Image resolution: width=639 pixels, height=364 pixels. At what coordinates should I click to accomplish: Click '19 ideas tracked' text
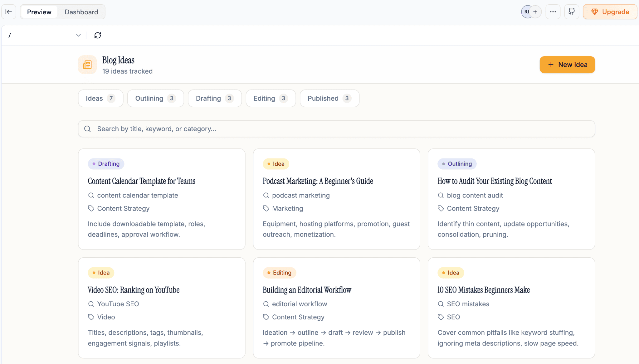coord(127,71)
